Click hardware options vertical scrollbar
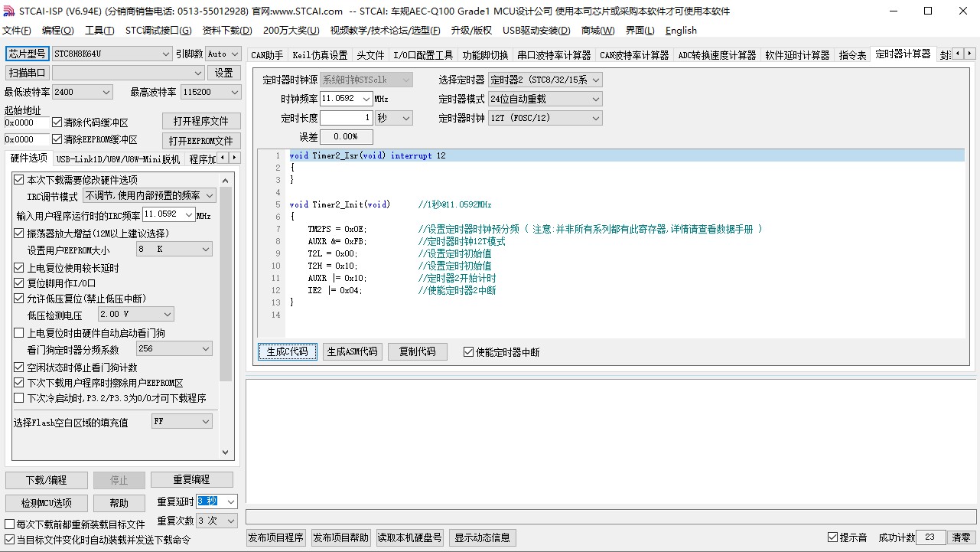The width and height of the screenshot is (980, 552). click(x=225, y=316)
